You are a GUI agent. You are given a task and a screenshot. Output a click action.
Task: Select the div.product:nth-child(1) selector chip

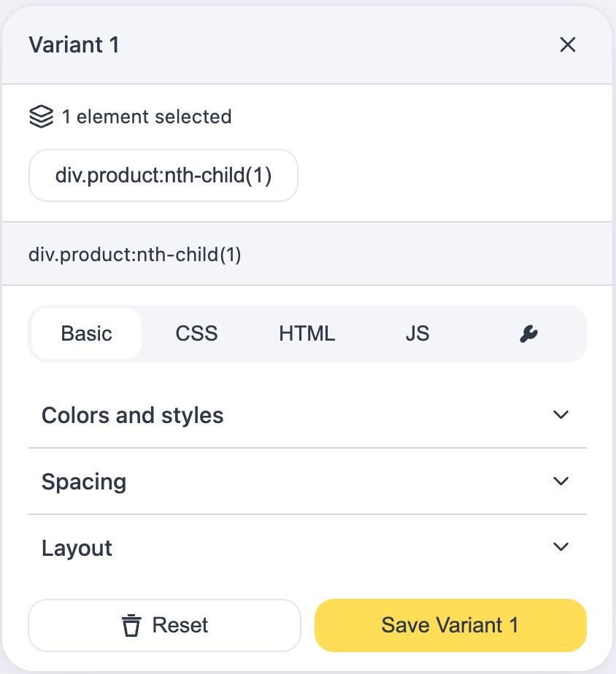click(x=163, y=176)
